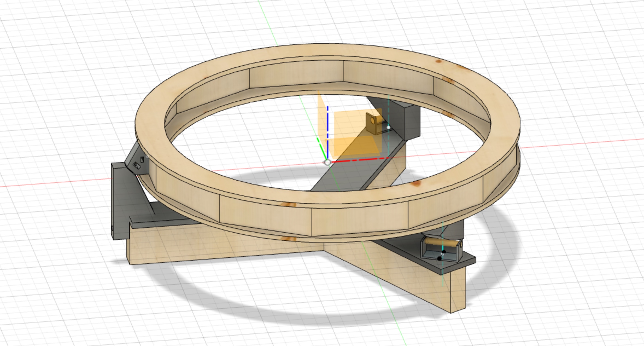644x346 pixels.
Task: Click the lower black joint dot in roller bracket
Action: tap(440, 258)
